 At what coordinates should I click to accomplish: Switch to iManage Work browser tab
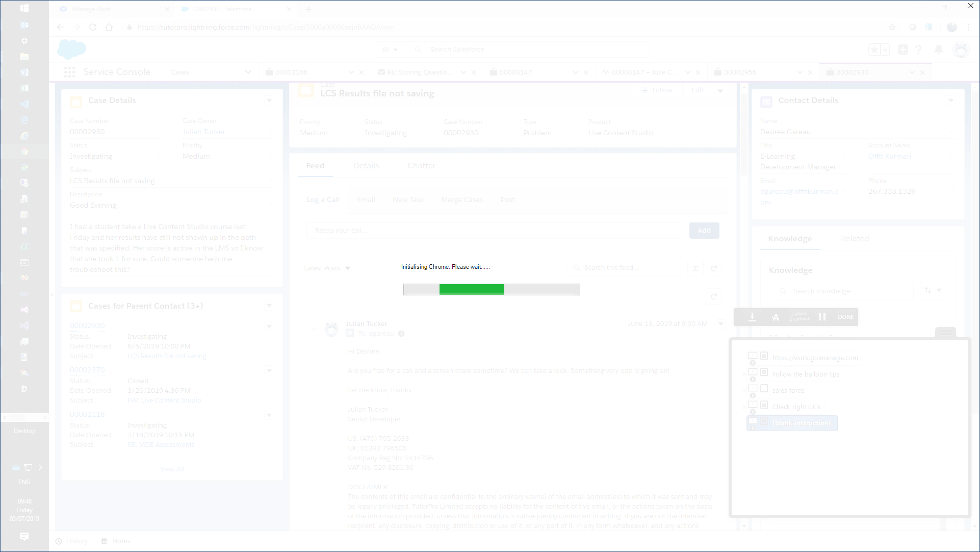[x=112, y=9]
